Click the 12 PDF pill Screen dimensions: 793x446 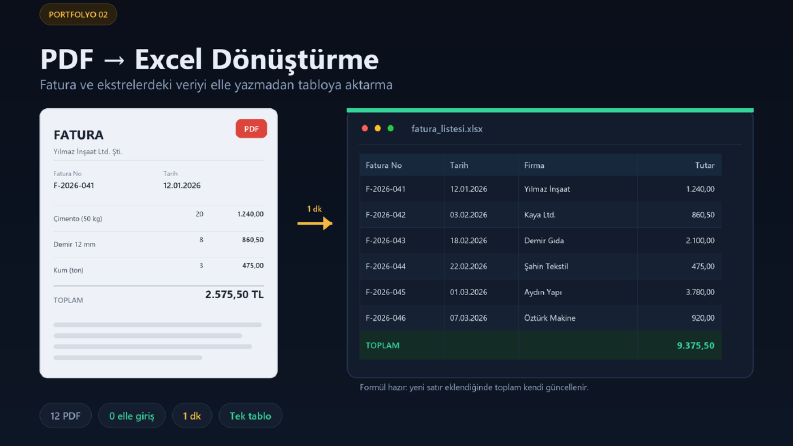(x=65, y=416)
